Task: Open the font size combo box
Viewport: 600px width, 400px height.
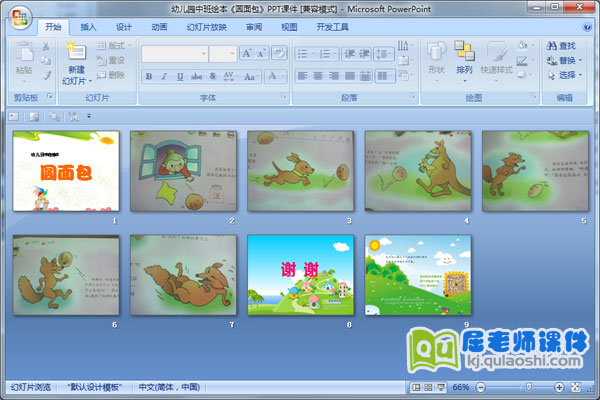Action: 223,54
